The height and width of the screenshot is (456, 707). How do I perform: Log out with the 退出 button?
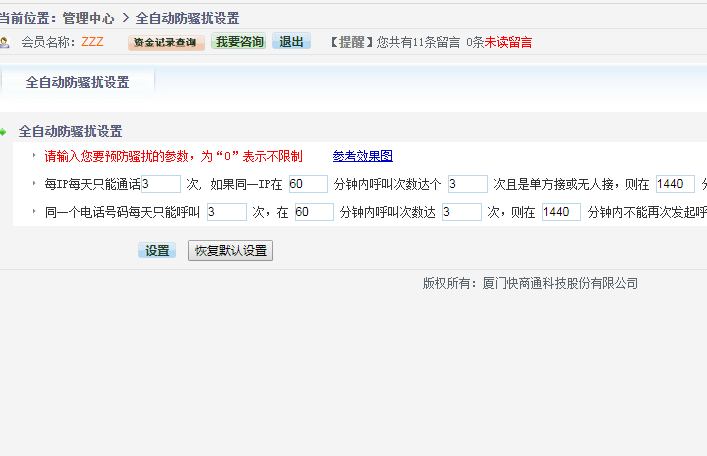291,42
